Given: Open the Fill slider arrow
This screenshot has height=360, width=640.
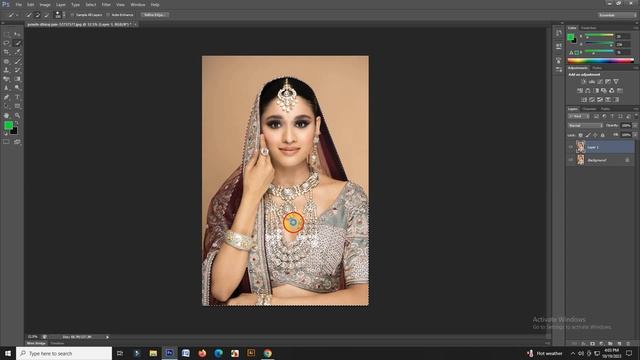Looking at the screenshot, I should pyautogui.click(x=635, y=135).
